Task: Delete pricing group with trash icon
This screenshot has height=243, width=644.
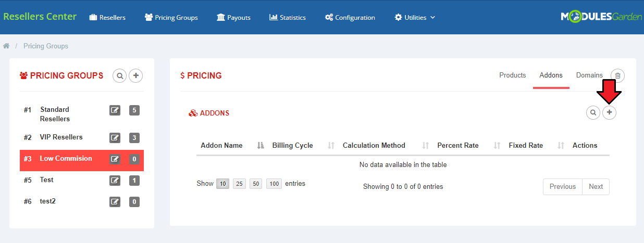Action: point(617,76)
